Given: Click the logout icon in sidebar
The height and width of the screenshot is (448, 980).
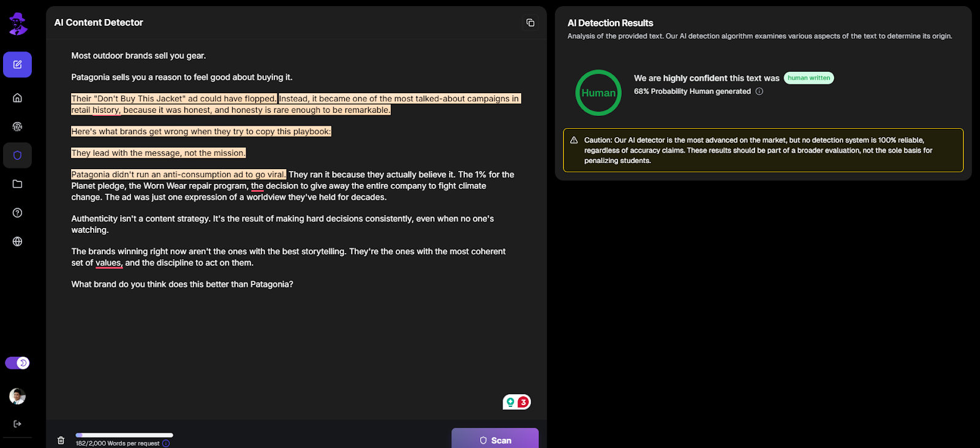Looking at the screenshot, I should [17, 423].
